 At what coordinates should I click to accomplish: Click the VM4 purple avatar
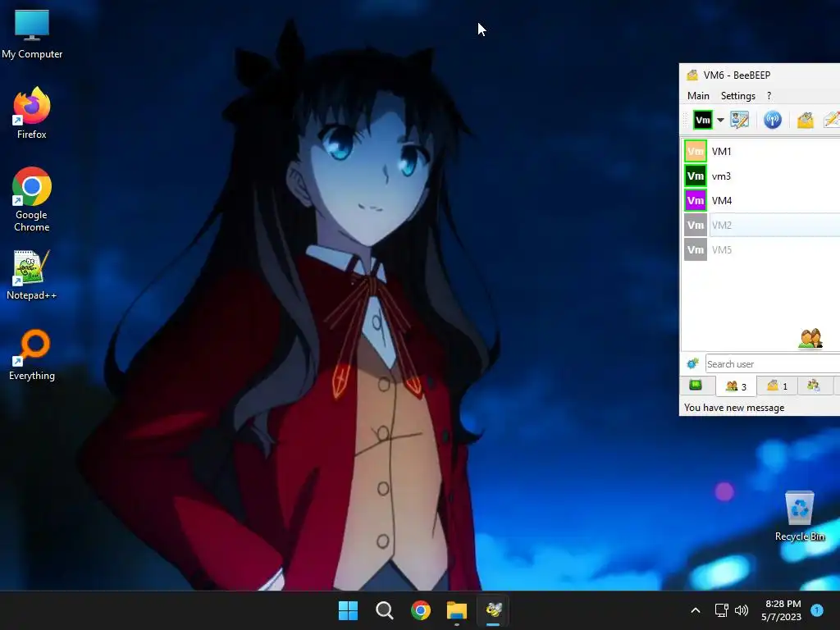(696, 200)
